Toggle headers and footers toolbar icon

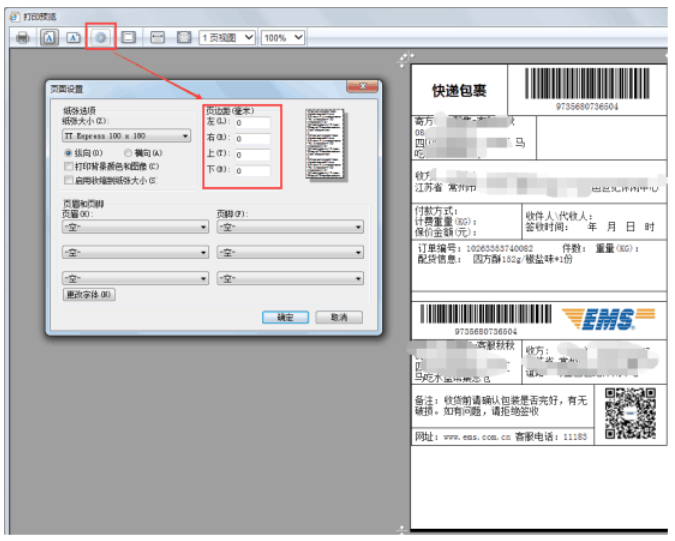point(128,37)
